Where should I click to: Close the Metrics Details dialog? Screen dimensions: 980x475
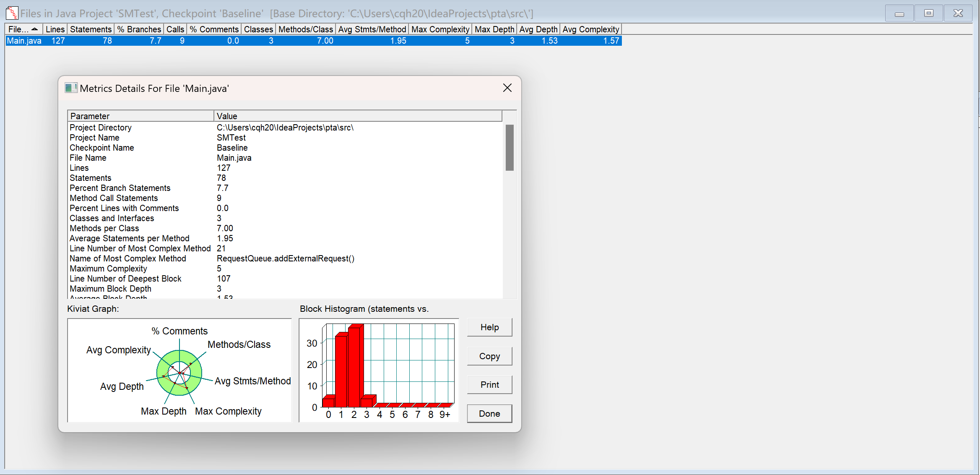point(507,88)
